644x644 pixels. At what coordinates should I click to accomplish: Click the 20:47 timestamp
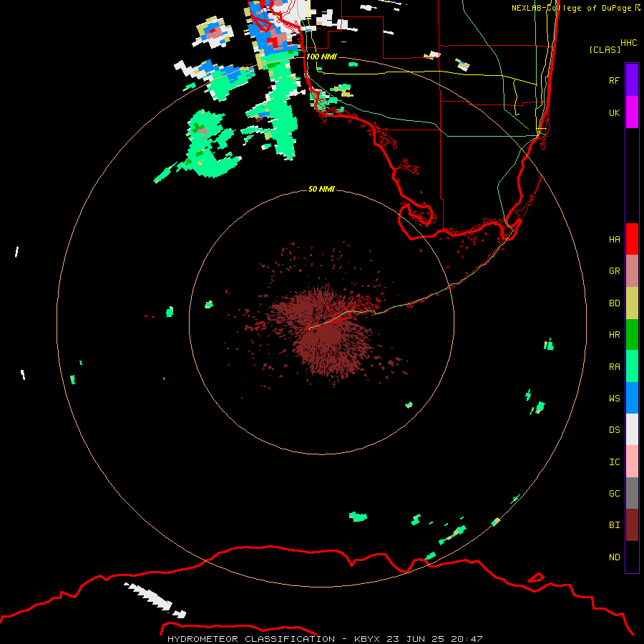click(466, 639)
